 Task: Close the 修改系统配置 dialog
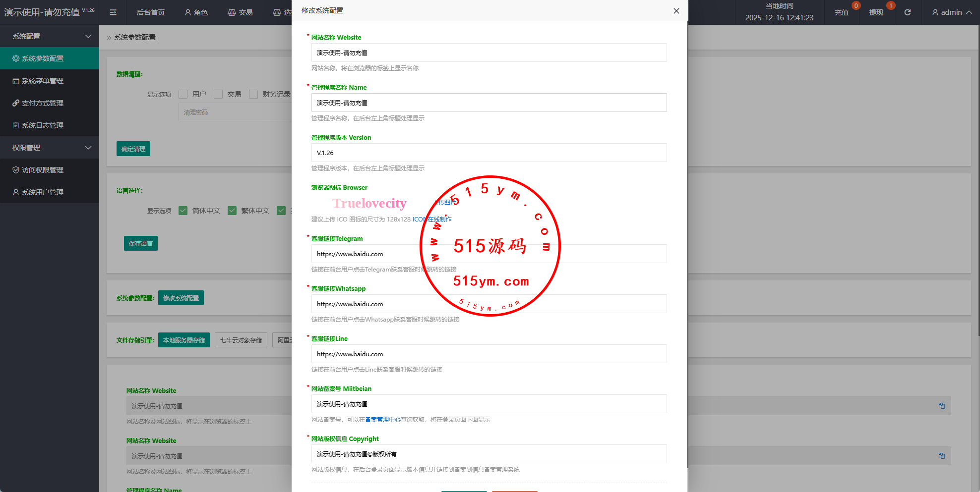pos(676,11)
